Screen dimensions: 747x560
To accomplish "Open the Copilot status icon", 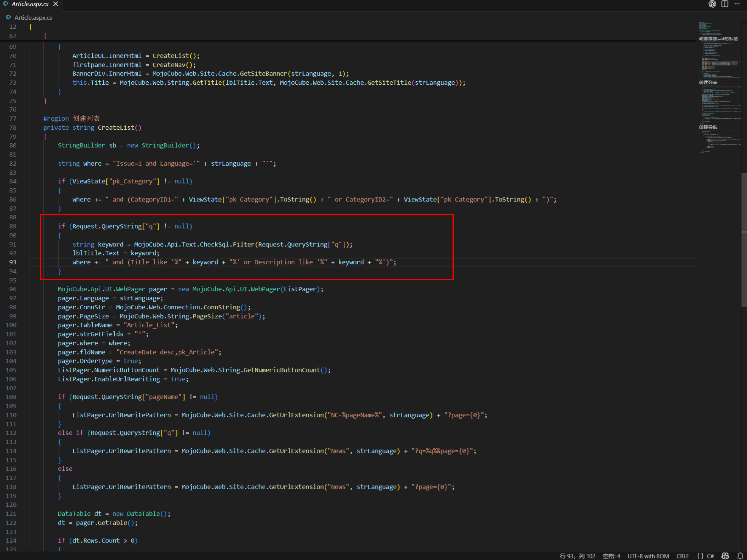I will [x=725, y=556].
